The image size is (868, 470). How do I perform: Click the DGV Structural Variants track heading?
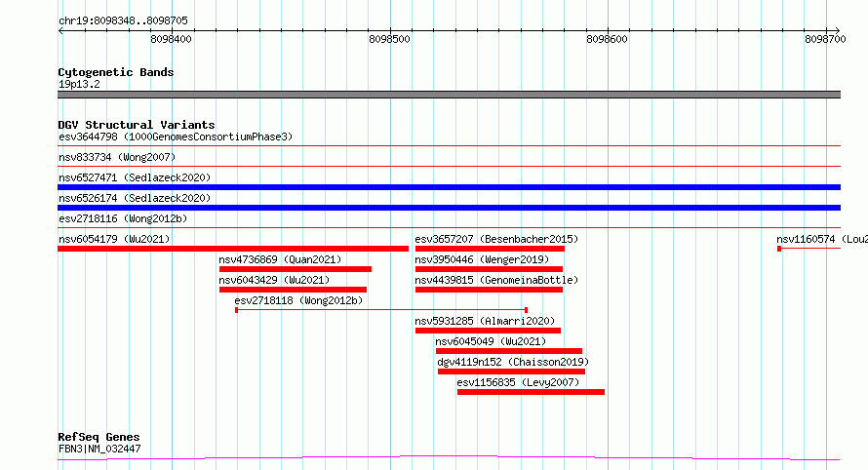pyautogui.click(x=137, y=125)
